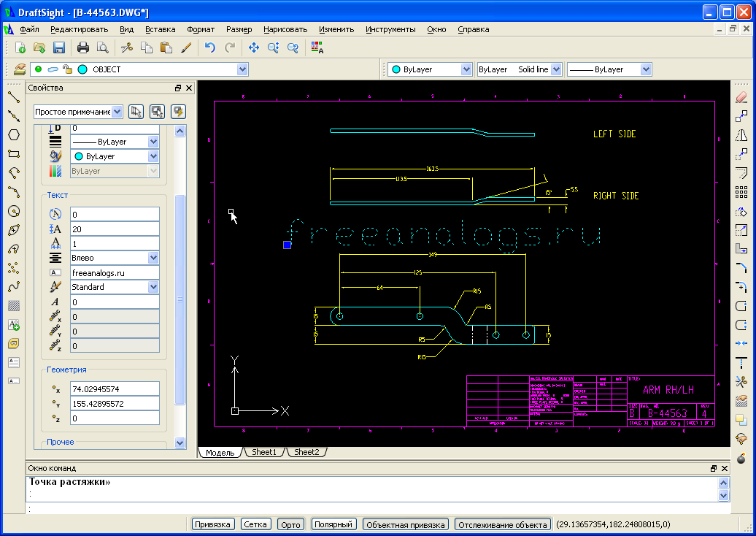Open the ByLayer Solid line style dropdown
Screen dimensions: 756x536
[x=556, y=69]
